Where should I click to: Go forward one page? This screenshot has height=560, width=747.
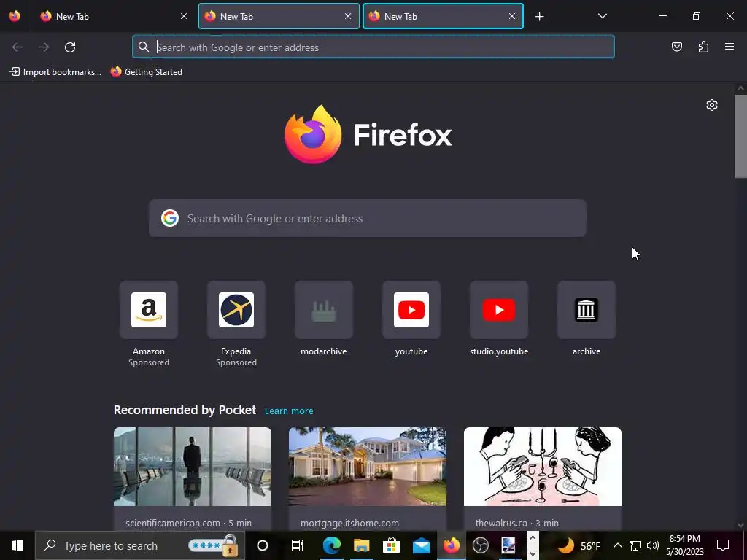(x=44, y=47)
